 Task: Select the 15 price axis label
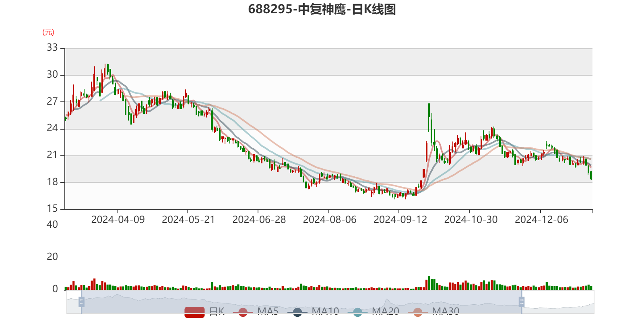(52, 208)
